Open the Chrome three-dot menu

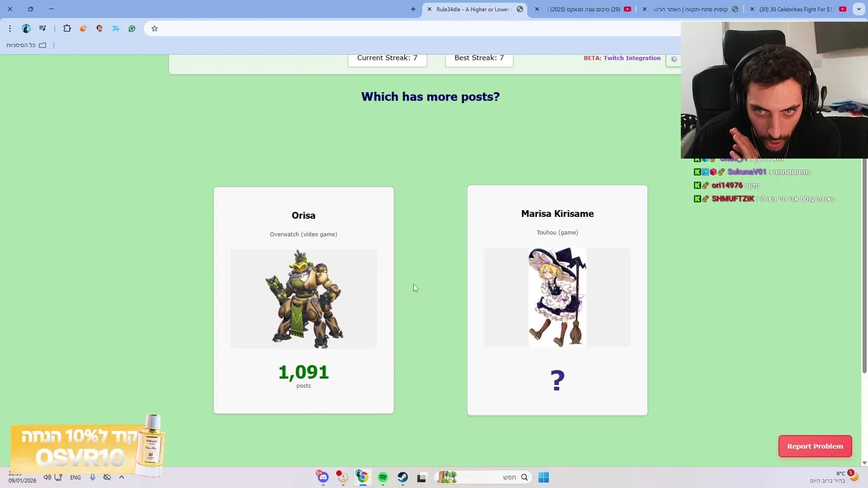click(9, 28)
